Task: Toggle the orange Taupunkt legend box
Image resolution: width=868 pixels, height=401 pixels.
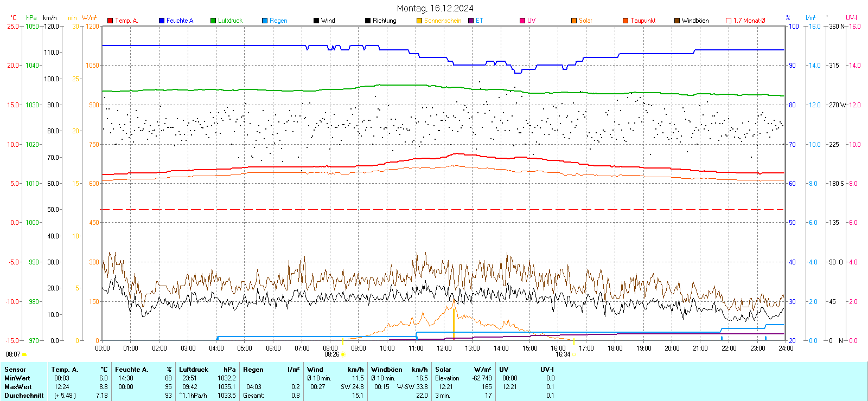Action: tap(626, 21)
